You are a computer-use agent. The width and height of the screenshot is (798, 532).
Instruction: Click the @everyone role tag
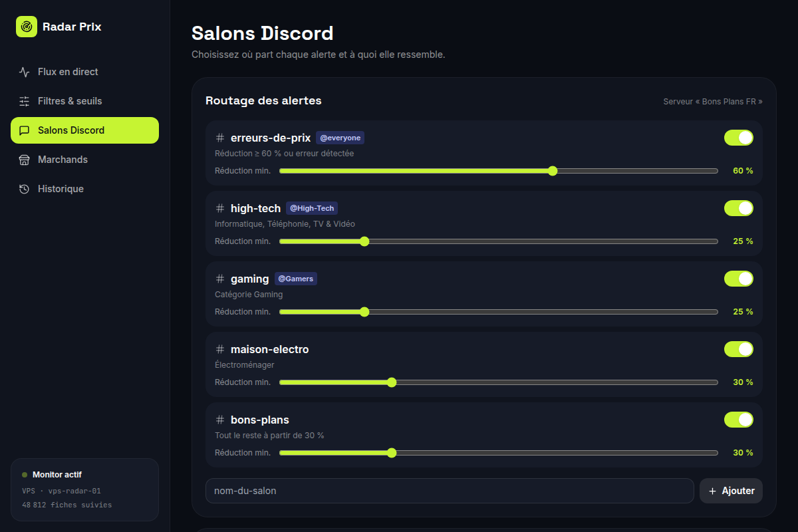pos(340,138)
